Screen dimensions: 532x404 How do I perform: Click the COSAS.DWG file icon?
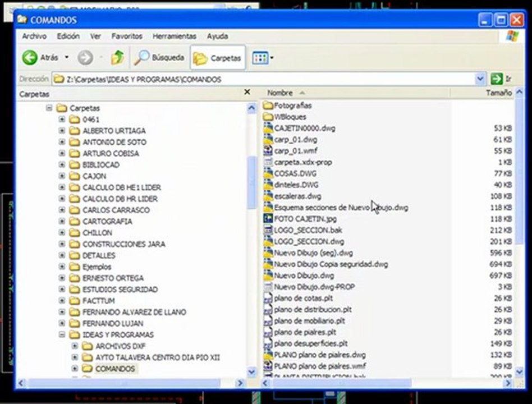click(268, 173)
